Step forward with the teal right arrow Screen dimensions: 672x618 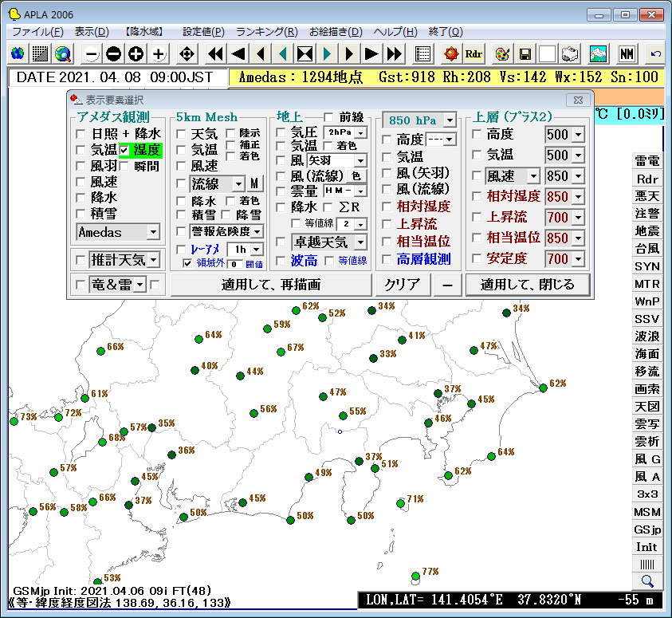pyautogui.click(x=327, y=54)
